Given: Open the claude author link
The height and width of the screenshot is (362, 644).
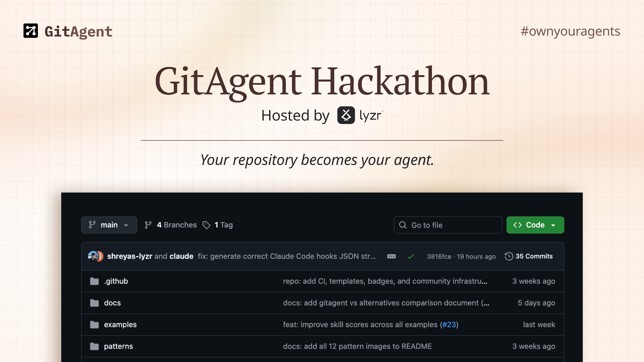Looking at the screenshot, I should (x=181, y=256).
